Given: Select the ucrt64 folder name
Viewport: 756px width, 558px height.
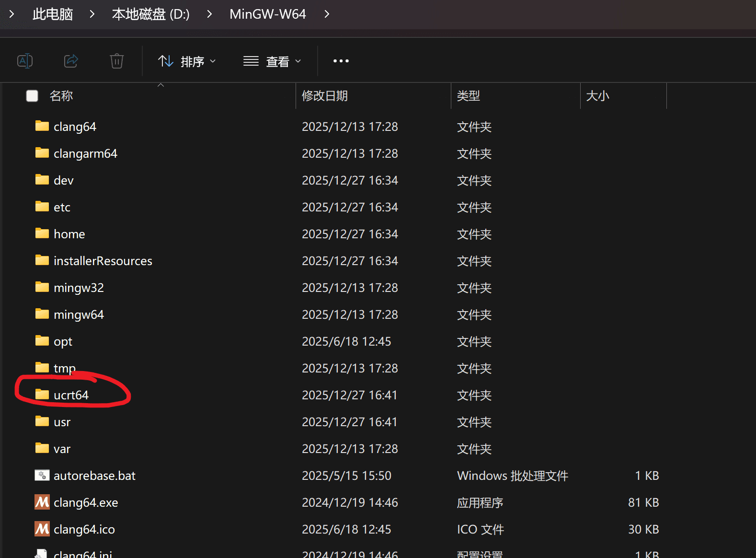Looking at the screenshot, I should pos(71,395).
